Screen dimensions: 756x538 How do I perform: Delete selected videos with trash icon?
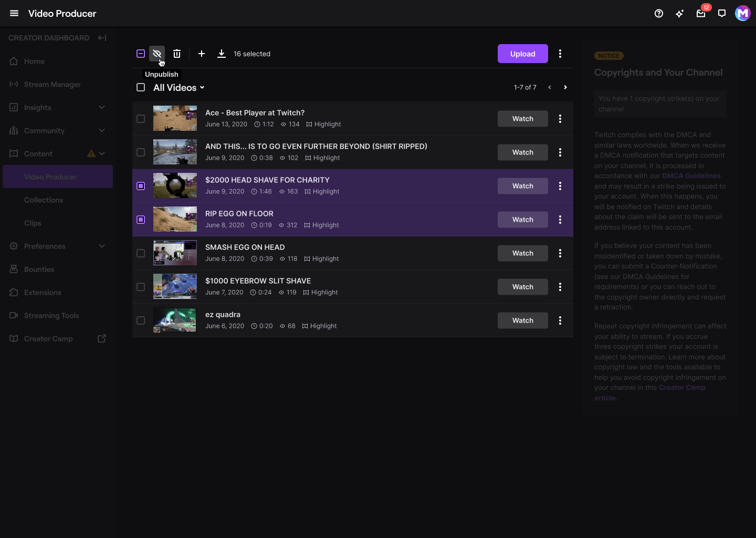(x=177, y=54)
